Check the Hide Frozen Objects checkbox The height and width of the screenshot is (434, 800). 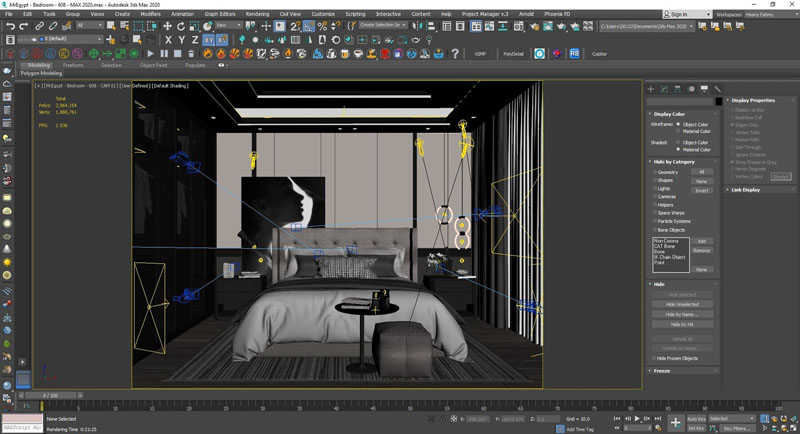point(654,358)
